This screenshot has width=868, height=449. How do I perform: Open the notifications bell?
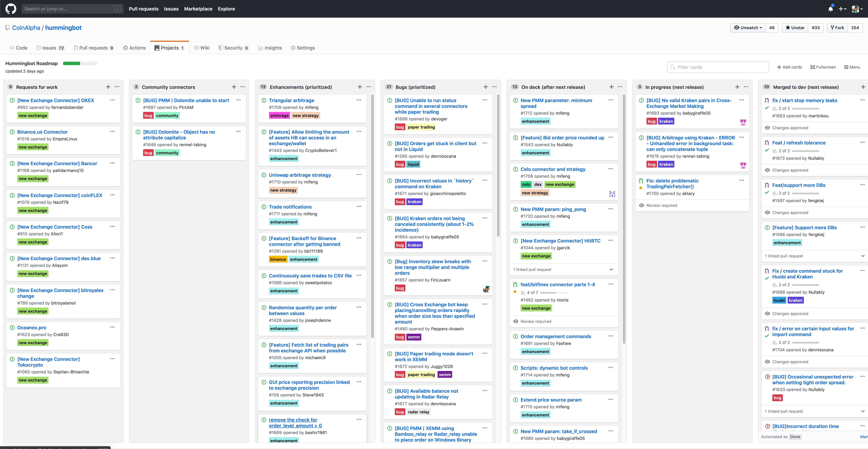831,9
